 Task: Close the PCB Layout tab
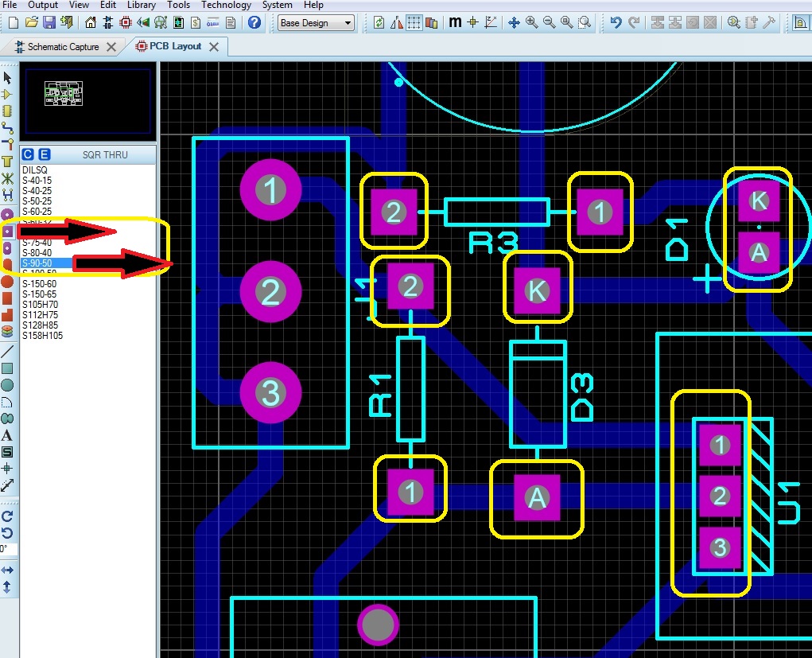214,47
